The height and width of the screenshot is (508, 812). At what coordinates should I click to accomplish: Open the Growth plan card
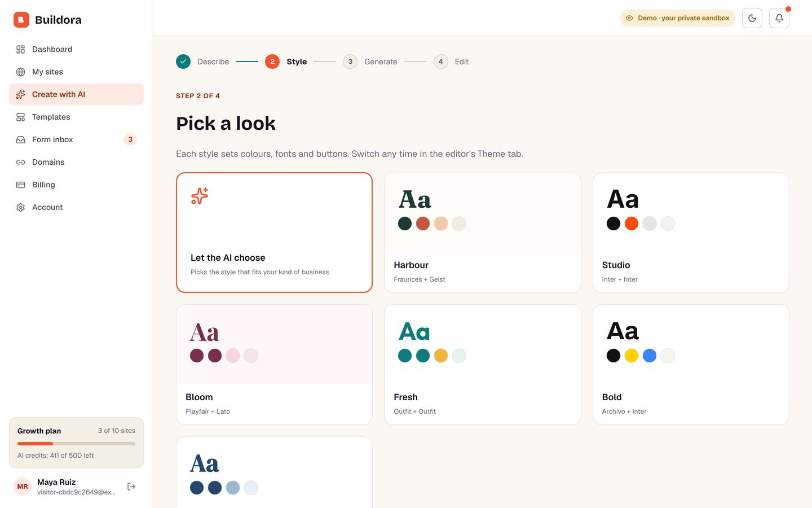coord(76,443)
